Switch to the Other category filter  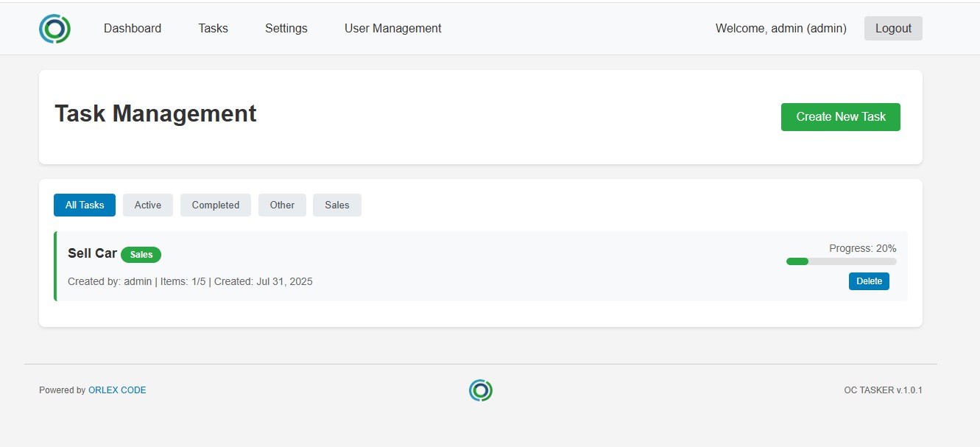(282, 205)
